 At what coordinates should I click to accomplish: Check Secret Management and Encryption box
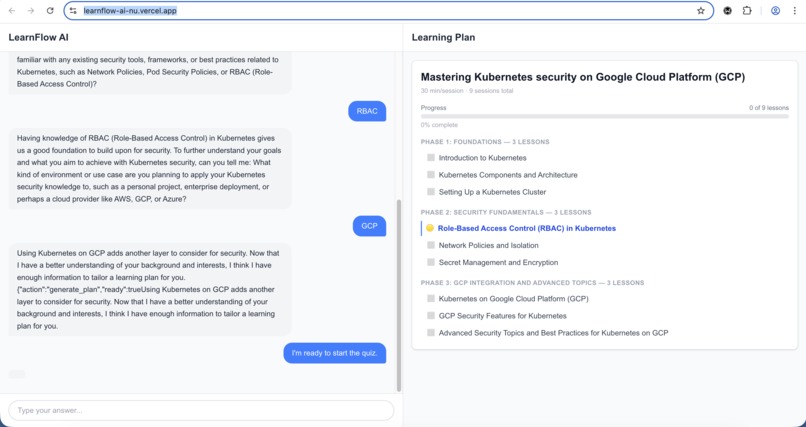(431, 262)
